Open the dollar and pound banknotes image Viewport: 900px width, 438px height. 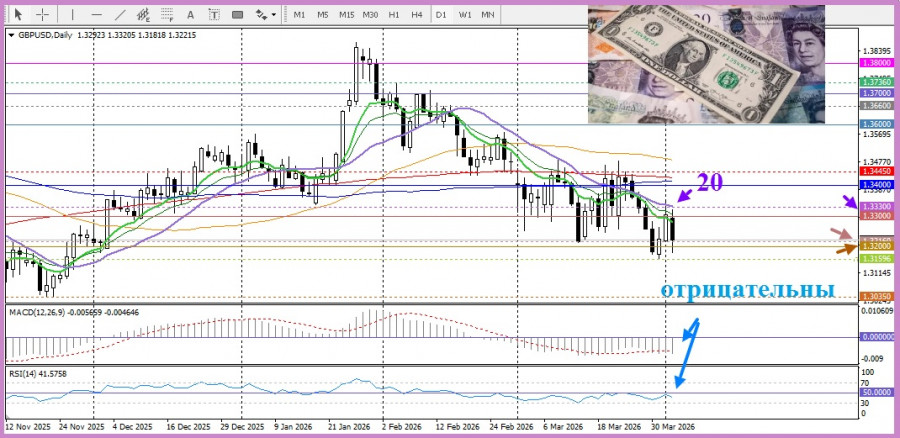pyautogui.click(x=706, y=64)
